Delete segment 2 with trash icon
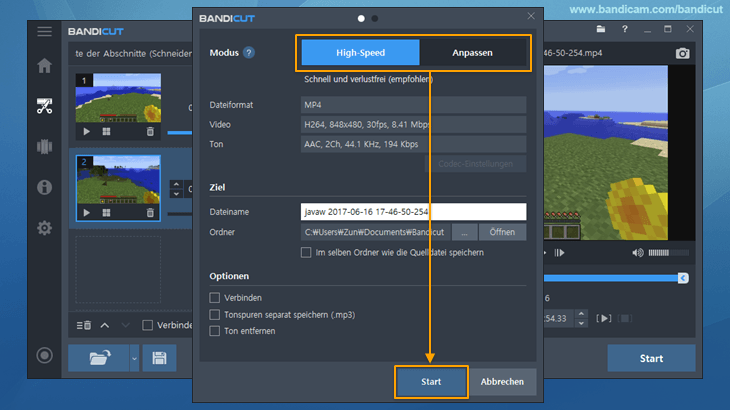 coord(150,213)
